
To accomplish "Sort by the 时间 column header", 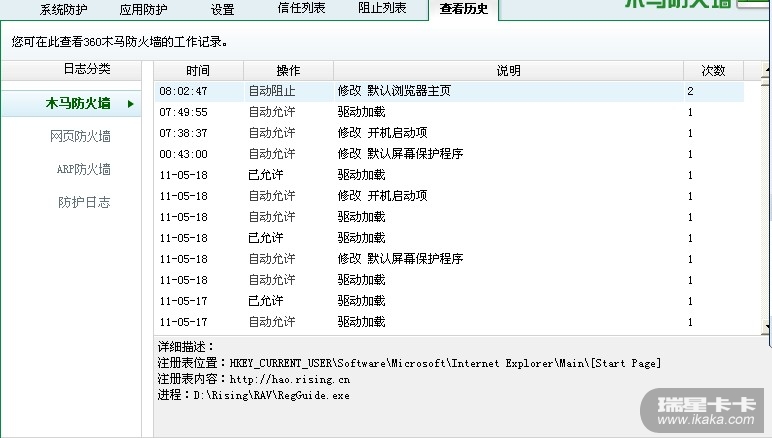I will pyautogui.click(x=198, y=71).
